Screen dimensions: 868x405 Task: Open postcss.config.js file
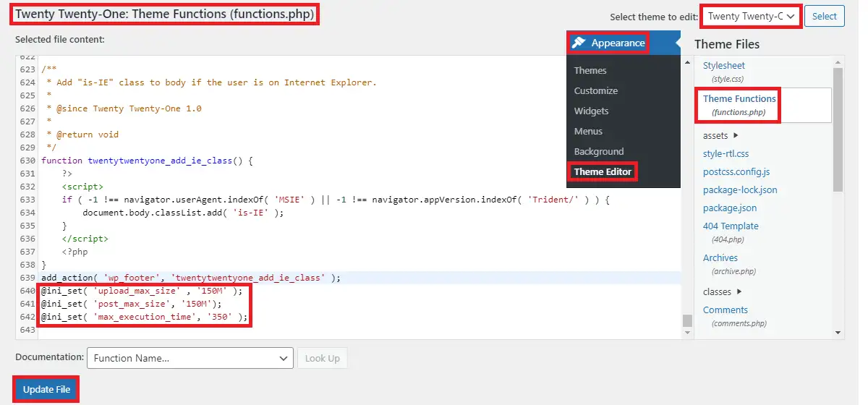point(736,171)
